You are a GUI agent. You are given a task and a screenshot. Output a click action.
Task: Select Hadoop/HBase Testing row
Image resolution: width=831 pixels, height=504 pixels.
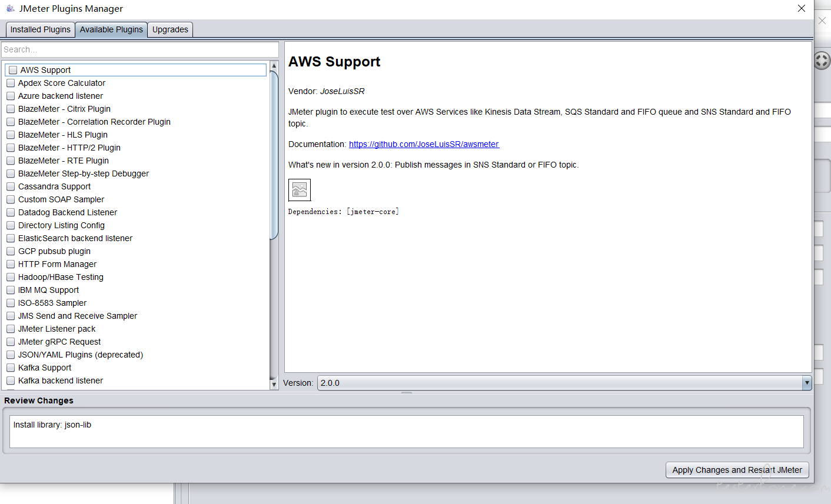tap(136, 277)
